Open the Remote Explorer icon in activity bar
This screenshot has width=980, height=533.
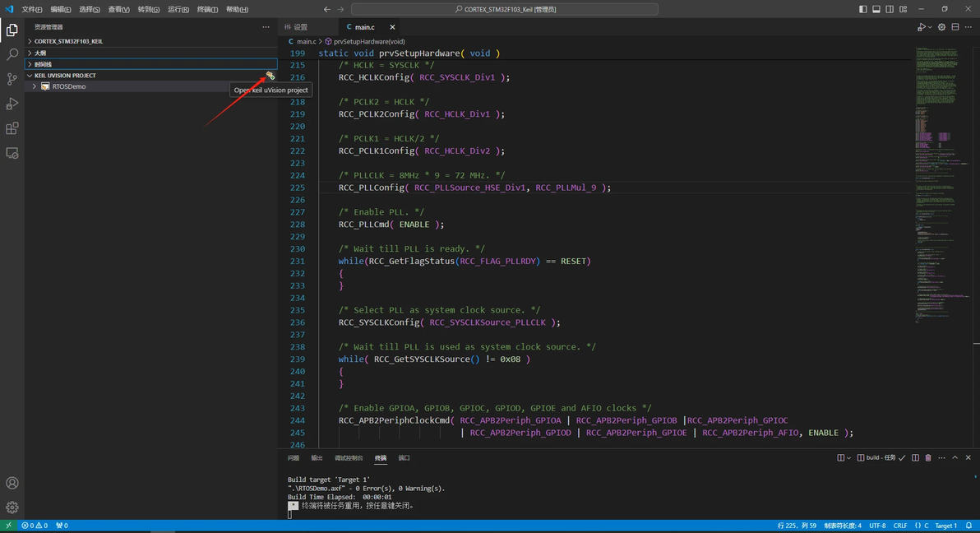point(12,153)
